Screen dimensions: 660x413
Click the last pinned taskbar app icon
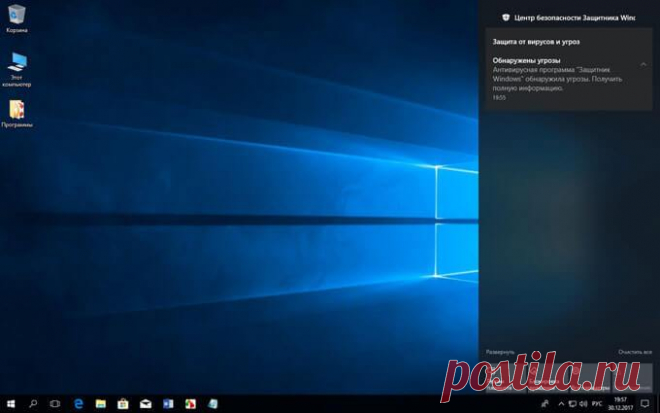pos(213,404)
